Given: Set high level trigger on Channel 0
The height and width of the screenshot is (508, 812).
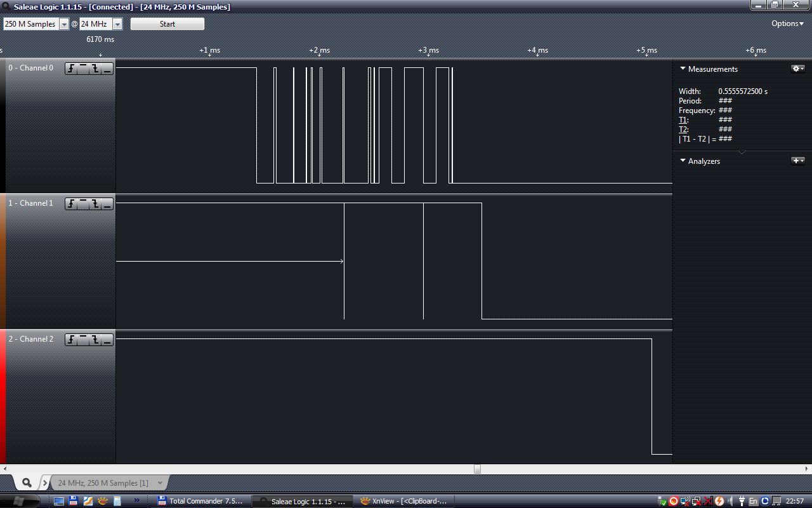Looking at the screenshot, I should pos(83,69).
